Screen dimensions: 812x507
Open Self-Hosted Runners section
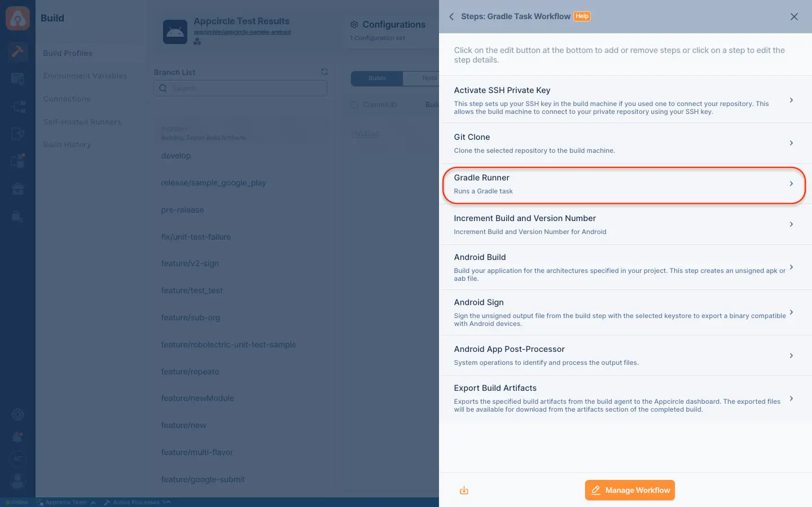coord(82,122)
